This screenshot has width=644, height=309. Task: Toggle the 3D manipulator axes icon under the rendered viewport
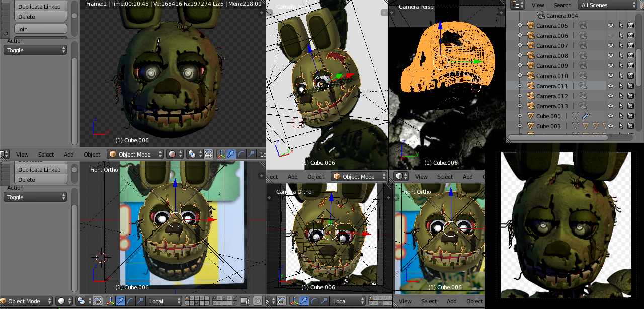coord(221,154)
